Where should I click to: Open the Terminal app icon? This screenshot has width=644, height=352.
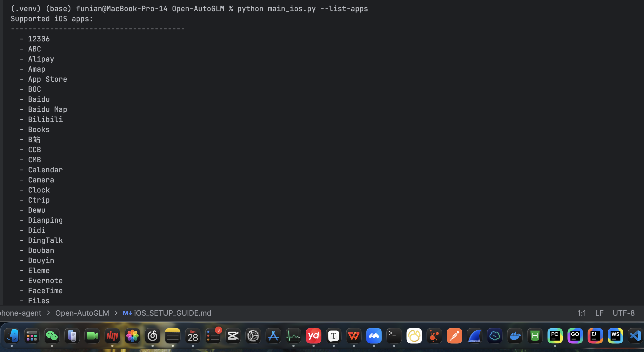[394, 336]
